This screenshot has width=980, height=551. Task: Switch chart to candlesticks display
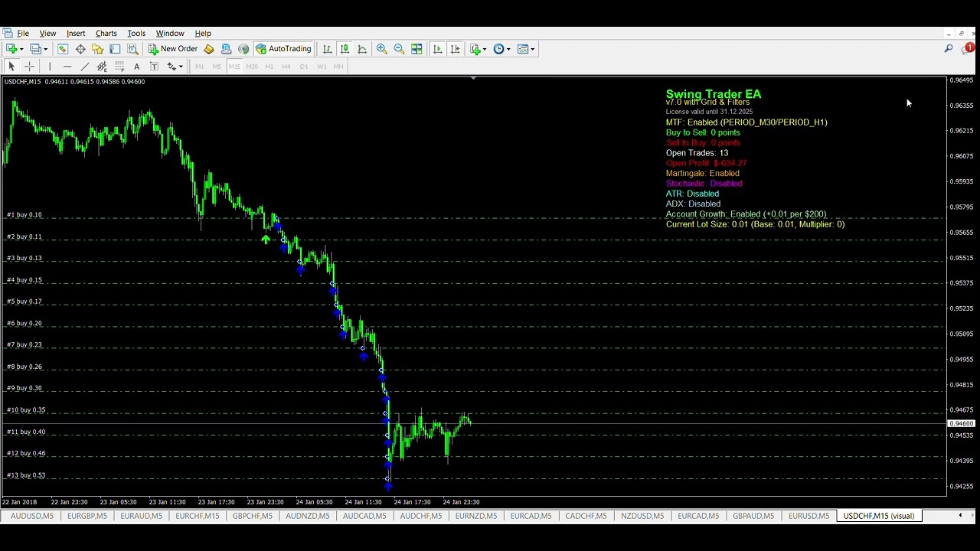click(345, 49)
